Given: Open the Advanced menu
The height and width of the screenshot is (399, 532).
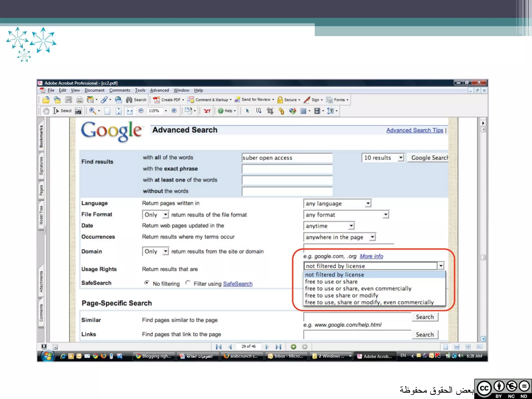Looking at the screenshot, I should [159, 90].
